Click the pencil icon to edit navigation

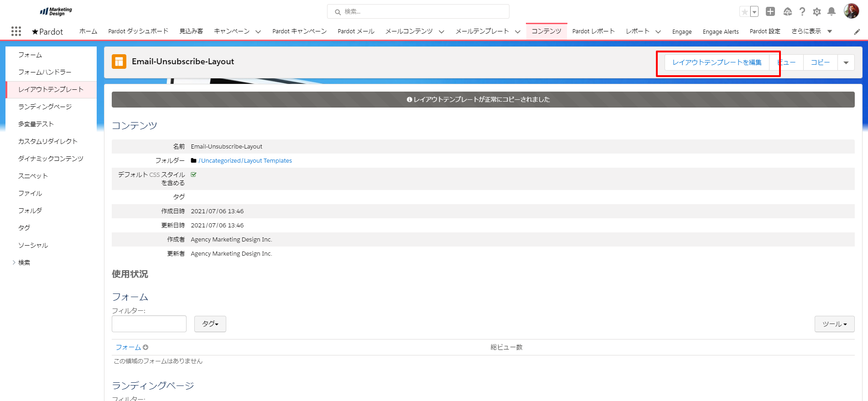pyautogui.click(x=857, y=31)
